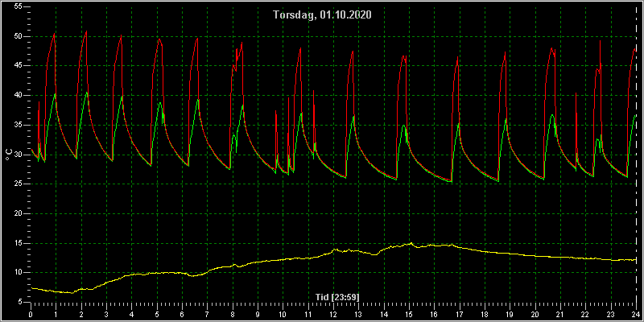Screen dimensions: 644x322
Task: Click the 5 value on the temperature axis
Action: pos(18,303)
